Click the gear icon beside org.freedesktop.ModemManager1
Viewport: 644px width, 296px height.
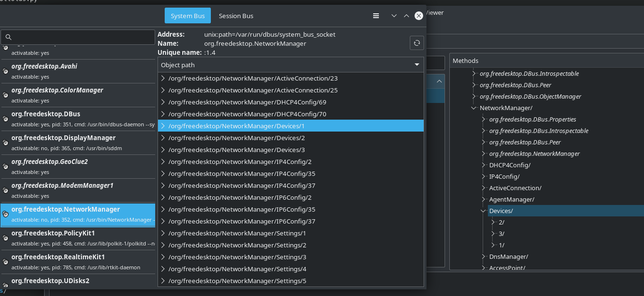pyautogui.click(x=5, y=190)
